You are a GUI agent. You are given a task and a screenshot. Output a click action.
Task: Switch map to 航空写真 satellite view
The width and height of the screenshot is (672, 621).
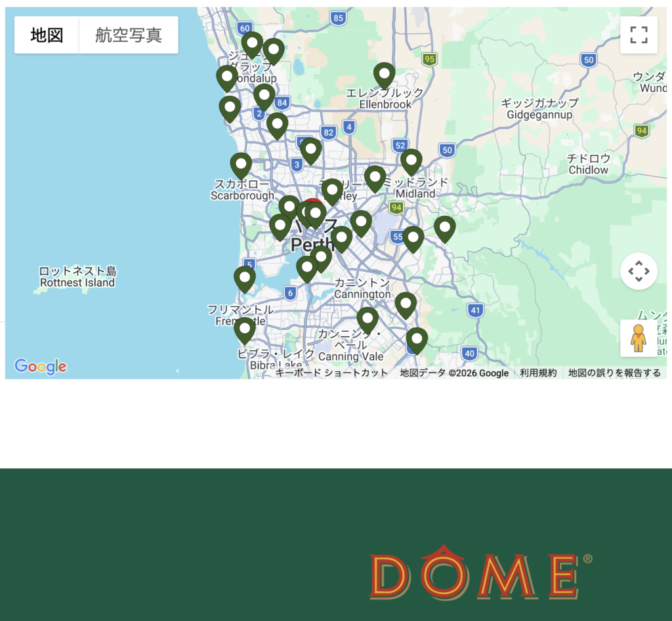[x=128, y=35]
